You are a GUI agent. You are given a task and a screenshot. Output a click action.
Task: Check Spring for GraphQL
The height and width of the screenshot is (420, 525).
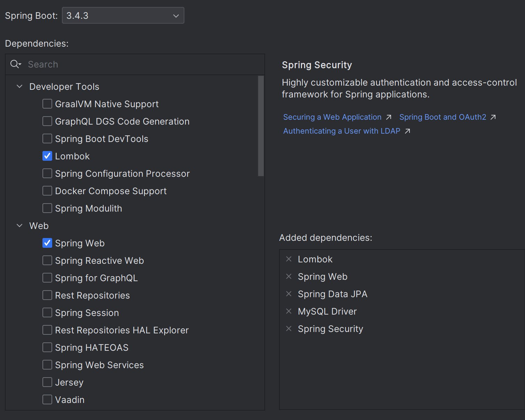click(x=47, y=278)
